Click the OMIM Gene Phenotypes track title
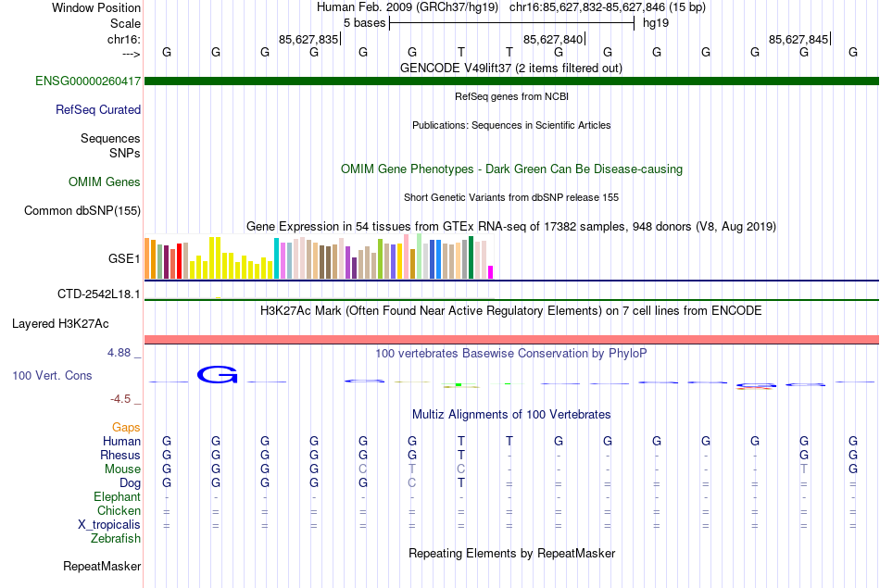This screenshot has width=880, height=588. (x=511, y=169)
